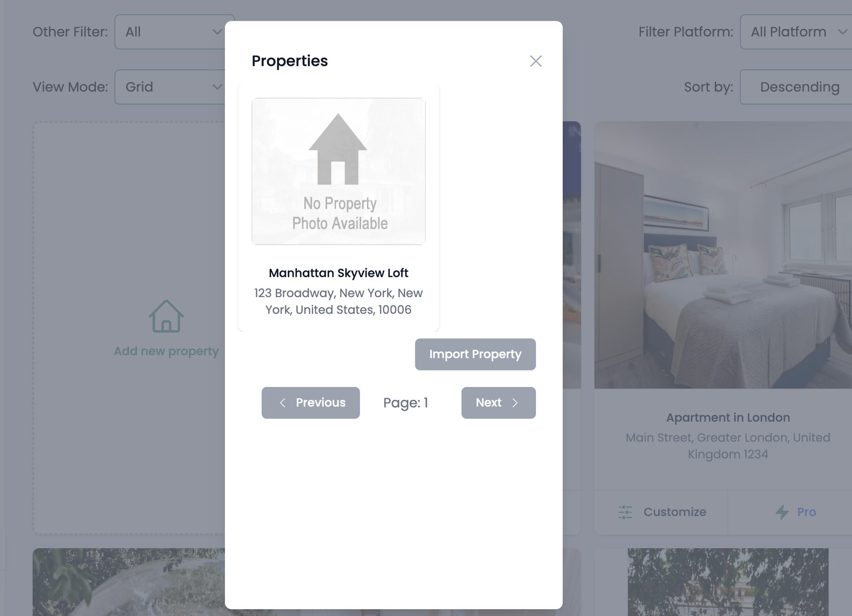Go to the Next page

pyautogui.click(x=498, y=403)
